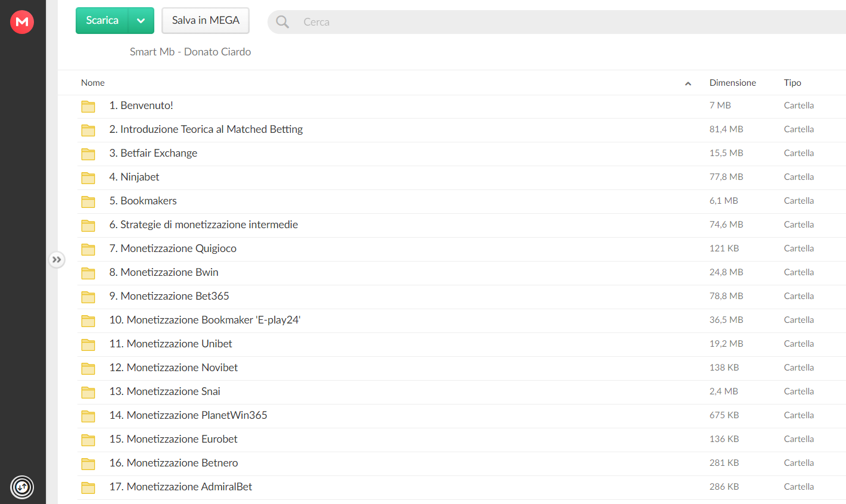Select the '3. Betfair Exchange' folder name
This screenshot has height=504, width=846.
coord(153,153)
